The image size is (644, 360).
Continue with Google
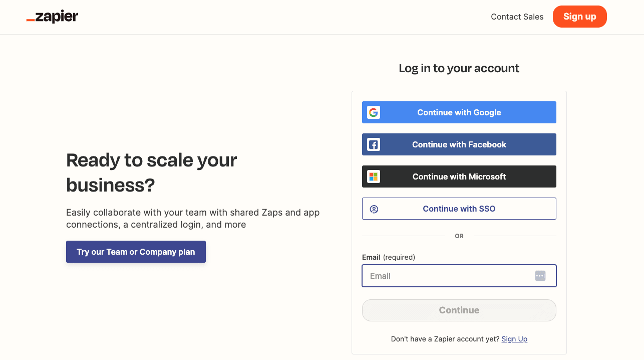(459, 112)
